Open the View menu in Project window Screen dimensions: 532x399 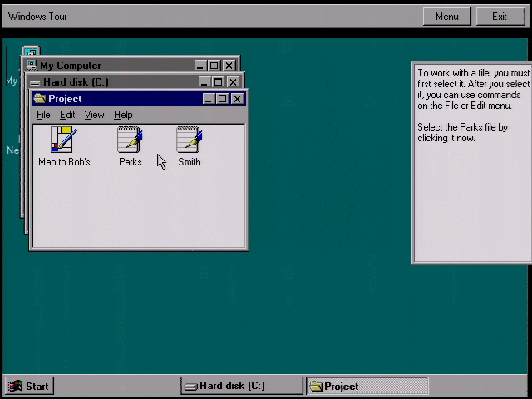coord(94,115)
